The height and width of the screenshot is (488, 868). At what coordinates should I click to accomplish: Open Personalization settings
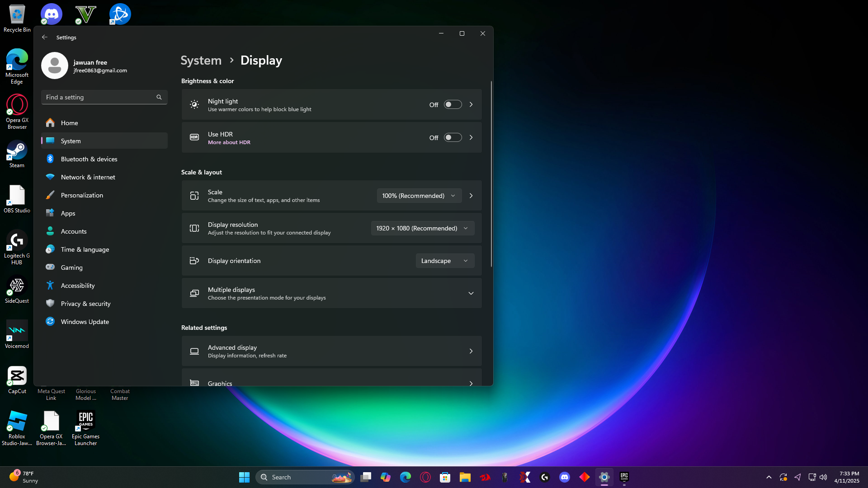click(104, 195)
